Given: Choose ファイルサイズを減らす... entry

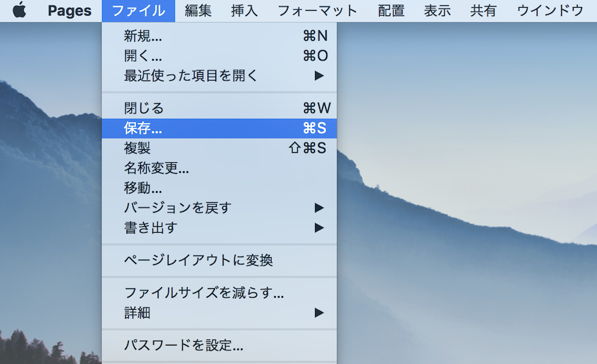Looking at the screenshot, I should click(219, 293).
